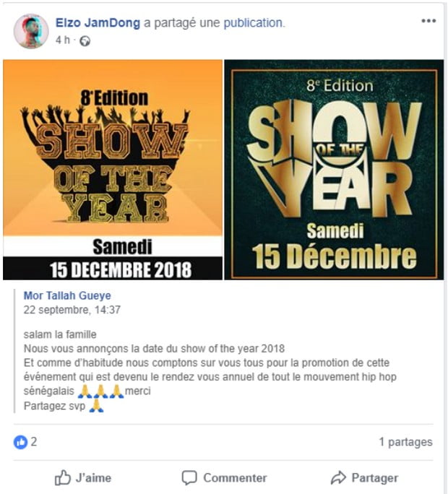Click Elzo JamDong's profile picture

pos(31,31)
